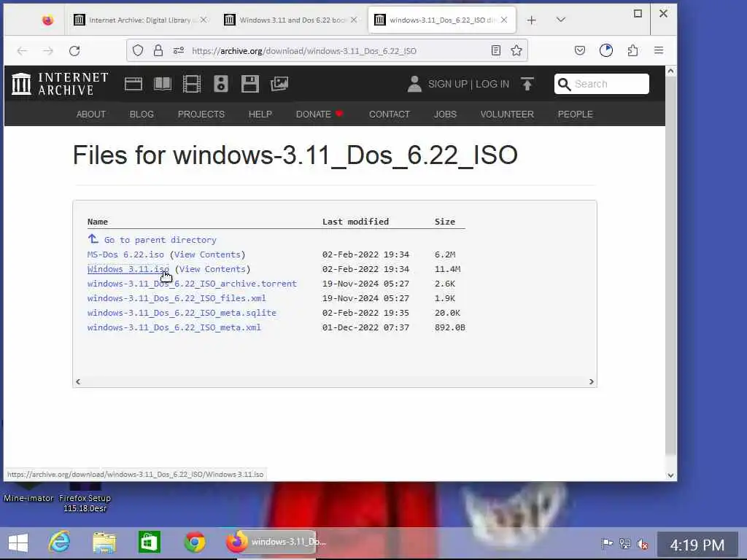Open CONTACT in navigation bar
The image size is (747, 560).
coord(390,114)
